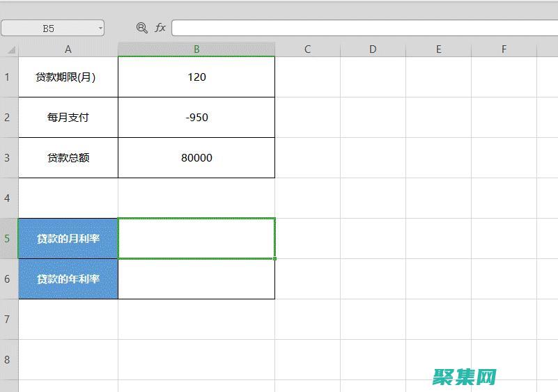Click the 贷款期限(月) label cell

click(68, 77)
